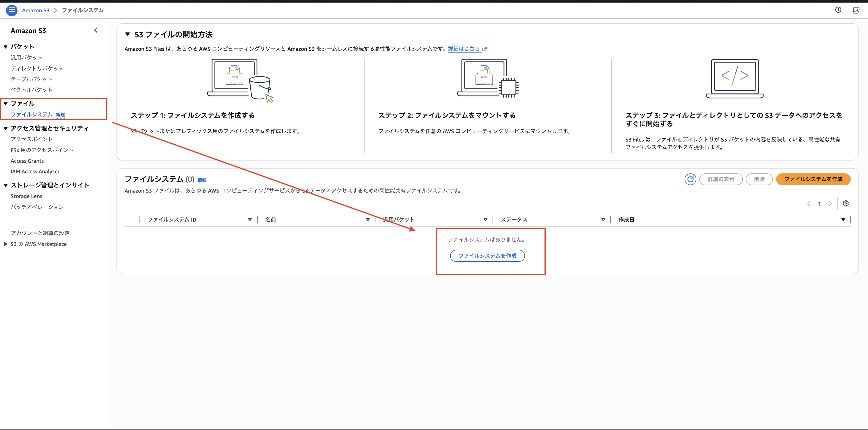Click the 詳細の表示 button
The width and height of the screenshot is (868, 430).
pos(721,179)
